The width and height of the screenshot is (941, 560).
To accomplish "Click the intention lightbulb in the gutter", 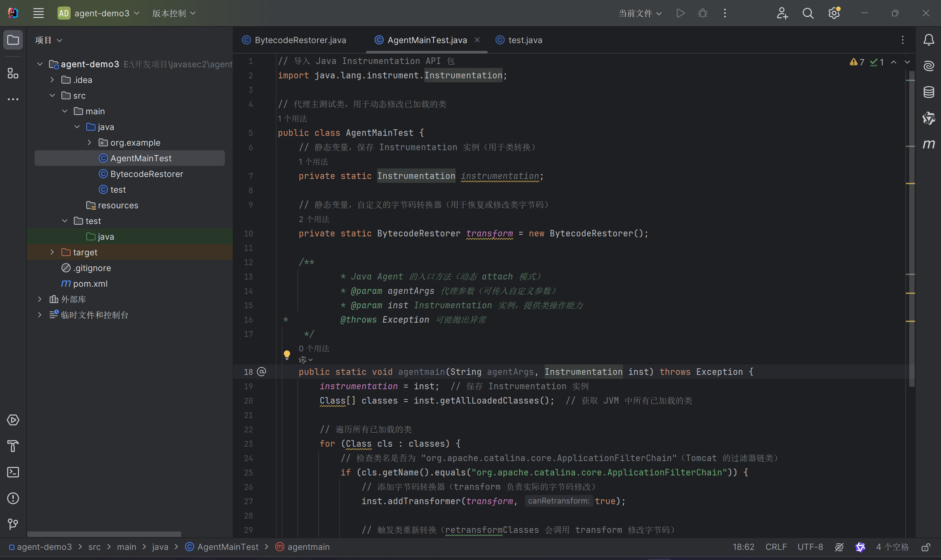I will [x=287, y=354].
